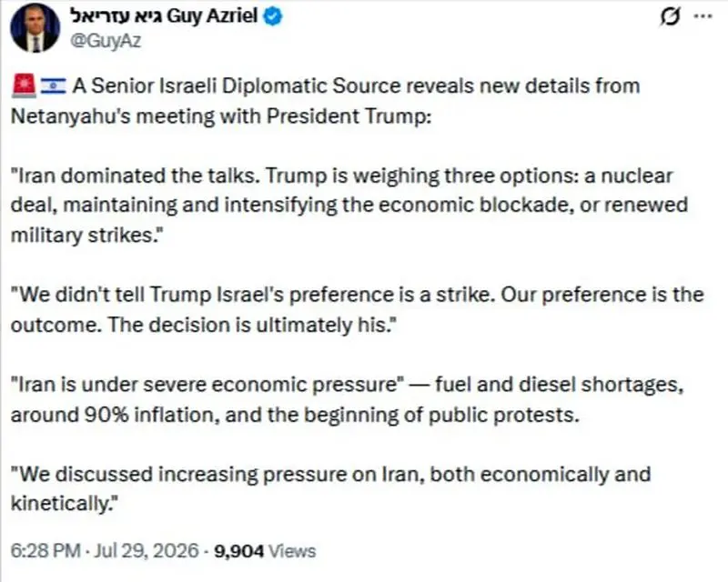This screenshot has height=582, width=728.
Task: Click the line 'Netanyahu's meeting with President Trump'
Action: click(x=221, y=116)
